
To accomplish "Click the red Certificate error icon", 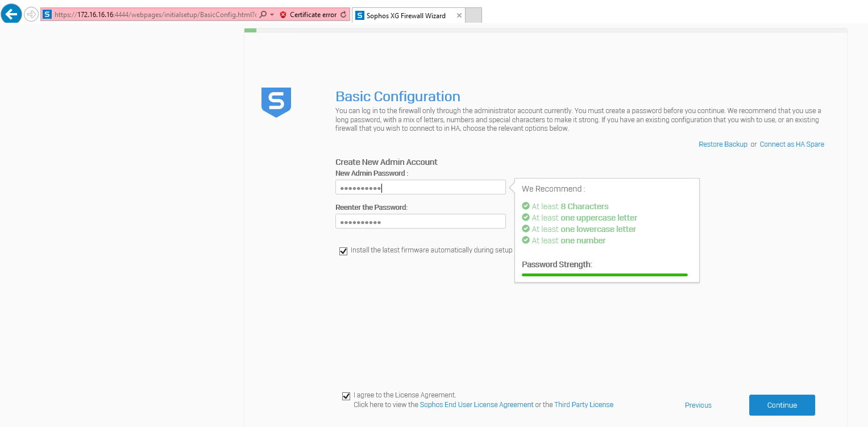I will 283,15.
